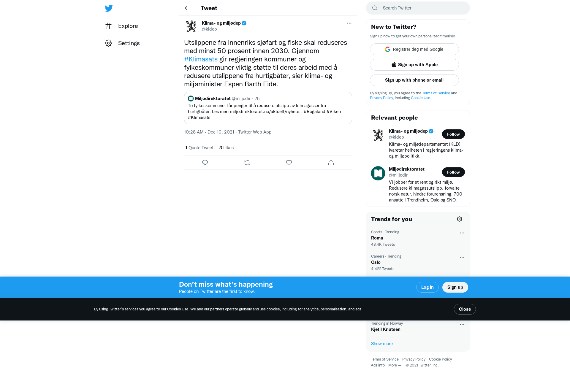Open more options for Oslo trend

click(462, 257)
